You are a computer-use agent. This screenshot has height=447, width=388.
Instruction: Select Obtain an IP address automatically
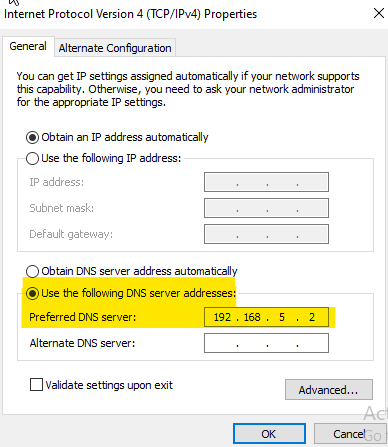click(x=32, y=137)
